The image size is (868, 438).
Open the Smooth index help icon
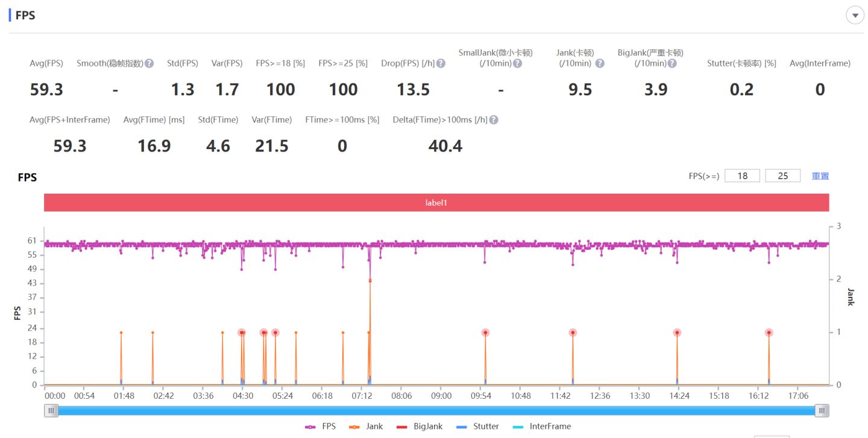(149, 63)
